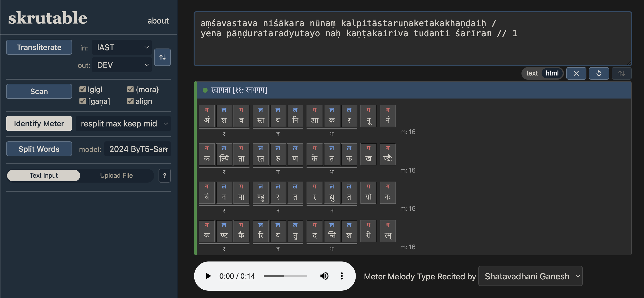This screenshot has height=298, width=644.
Task: Click the ल्पि syllable cell in second row
Action: (x=224, y=154)
